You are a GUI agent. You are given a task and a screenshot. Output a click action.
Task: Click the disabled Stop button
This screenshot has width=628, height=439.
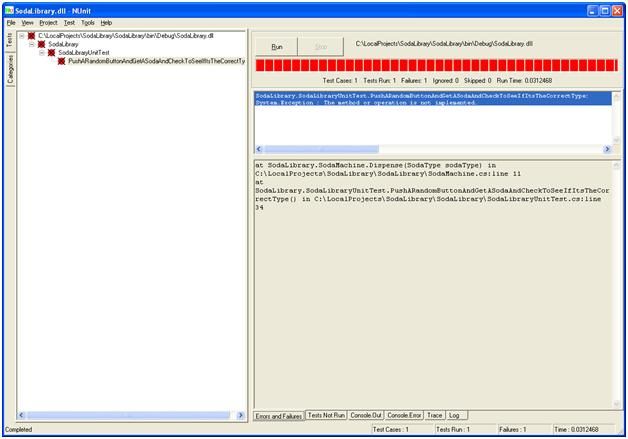point(321,47)
